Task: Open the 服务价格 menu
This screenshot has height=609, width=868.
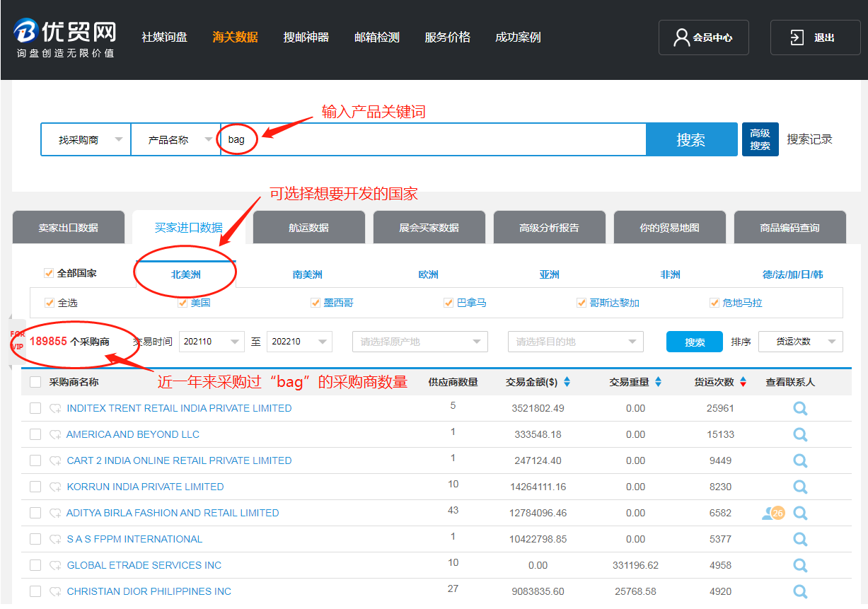Action: pyautogui.click(x=448, y=37)
